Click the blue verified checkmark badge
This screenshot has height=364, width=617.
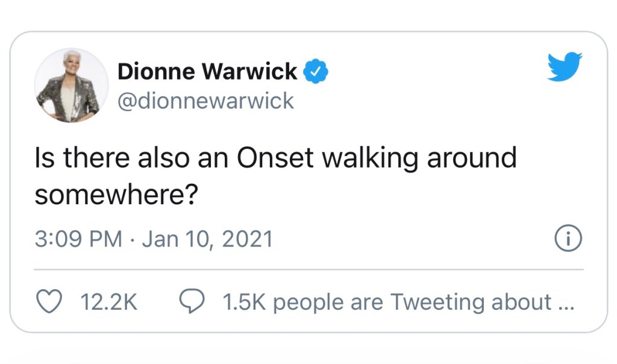[316, 72]
